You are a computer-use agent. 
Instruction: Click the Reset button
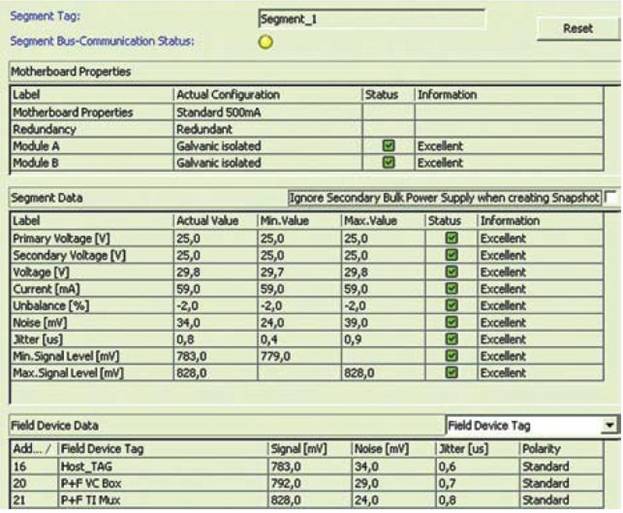point(578,29)
